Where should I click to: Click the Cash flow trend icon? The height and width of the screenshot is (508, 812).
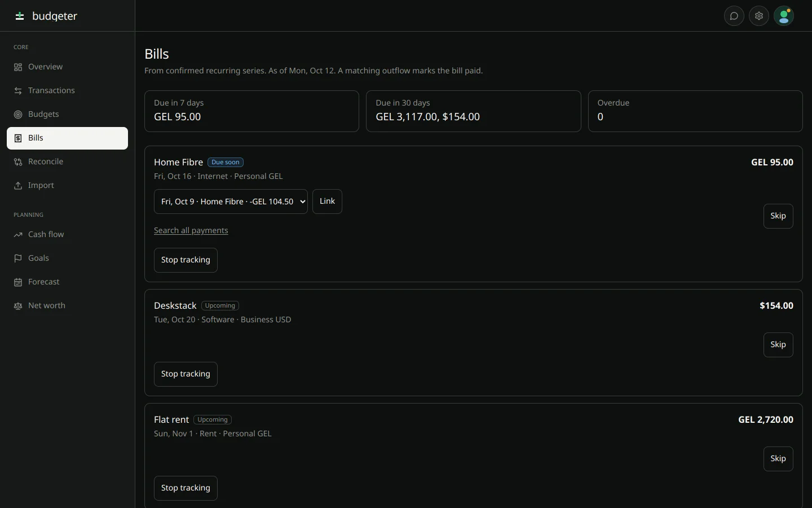coord(18,235)
